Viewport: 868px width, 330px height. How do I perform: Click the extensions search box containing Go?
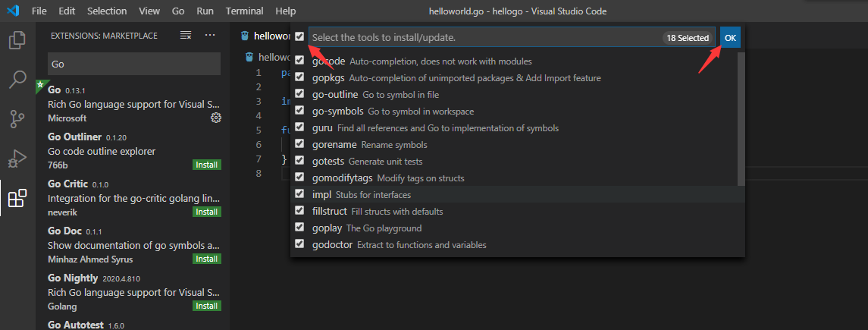click(x=134, y=64)
